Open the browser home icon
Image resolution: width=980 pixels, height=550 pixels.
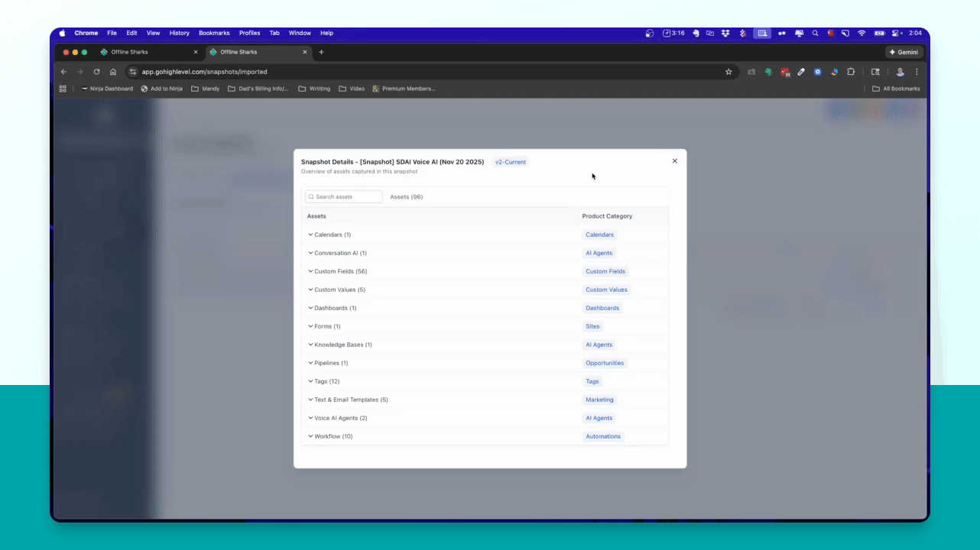(x=113, y=72)
